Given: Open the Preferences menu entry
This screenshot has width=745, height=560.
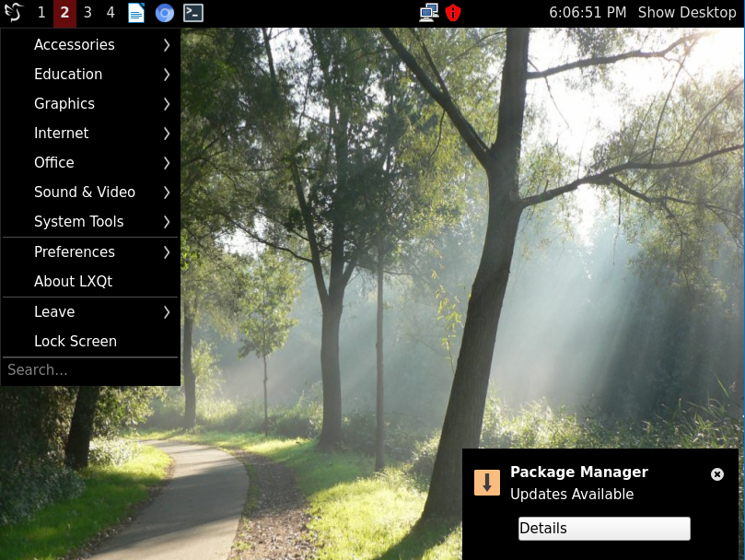Looking at the screenshot, I should point(90,252).
